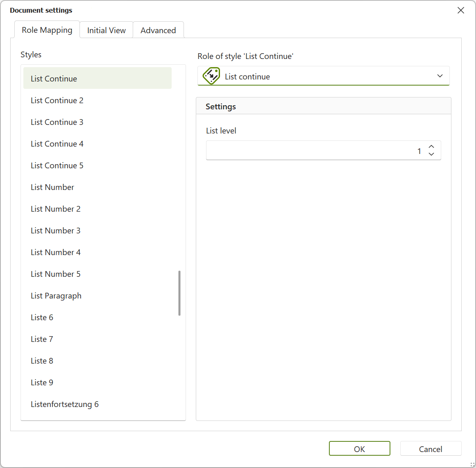Switch to the Initial View tab
Screen dimensions: 476x468
[x=106, y=30]
